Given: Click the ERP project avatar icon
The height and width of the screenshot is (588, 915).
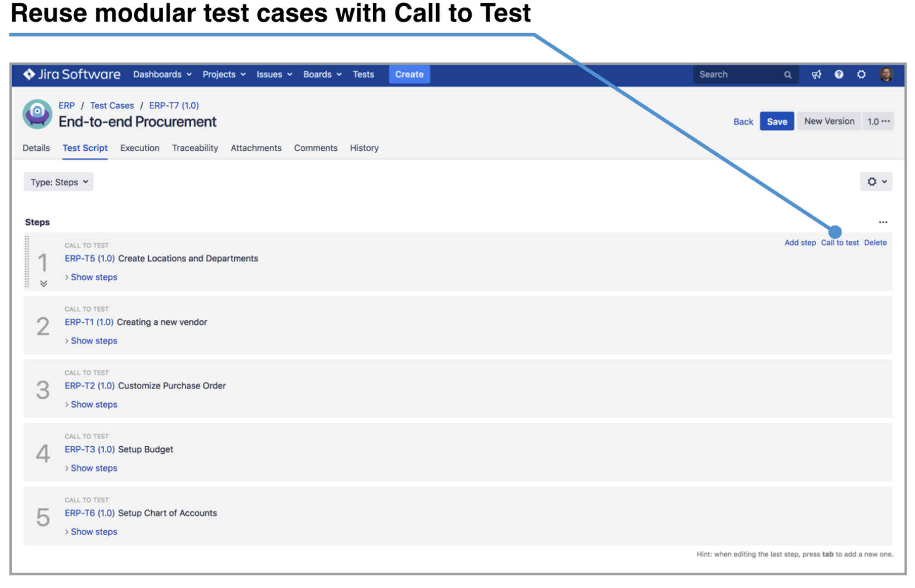Looking at the screenshot, I should click(37, 114).
